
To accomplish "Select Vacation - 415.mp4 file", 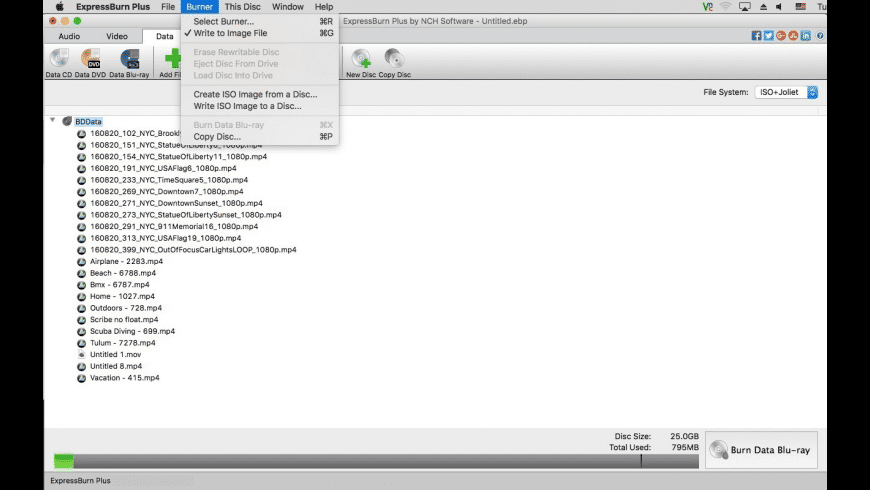I will pyautogui.click(x=125, y=378).
